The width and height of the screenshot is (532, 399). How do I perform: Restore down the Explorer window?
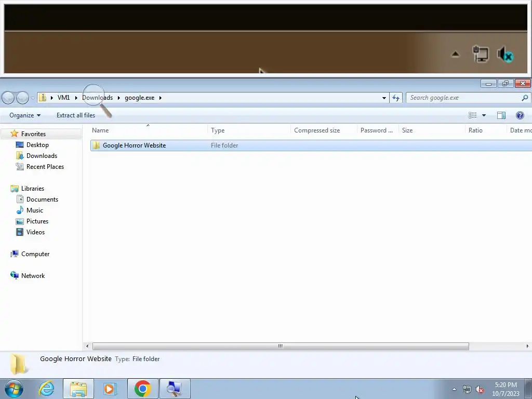[506, 84]
